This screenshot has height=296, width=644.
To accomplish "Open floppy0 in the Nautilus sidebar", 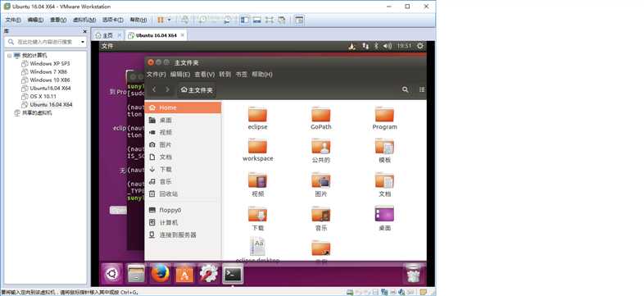I will (183, 210).
